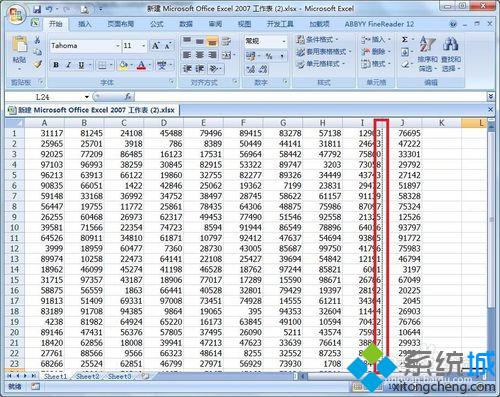Decrease font size with the small A

168,46
